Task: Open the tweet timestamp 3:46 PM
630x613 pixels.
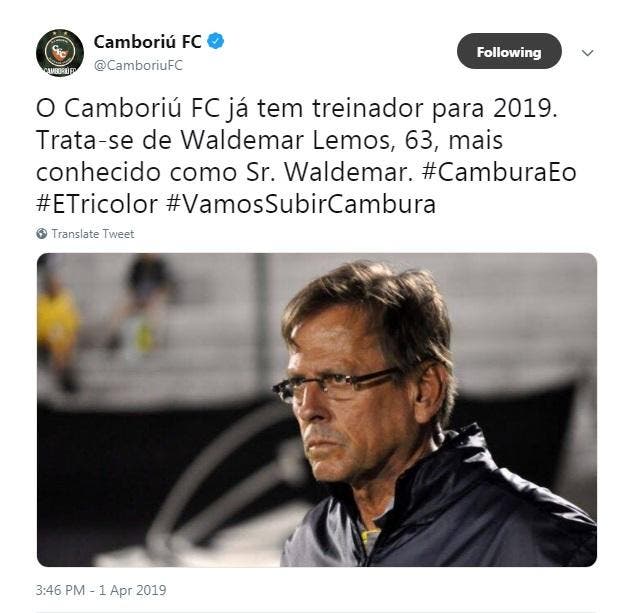Action: pos(60,590)
